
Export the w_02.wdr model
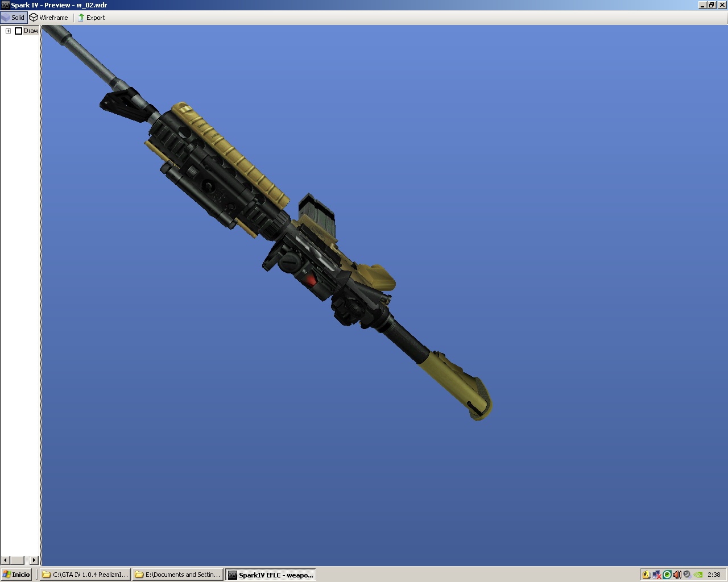[x=92, y=18]
